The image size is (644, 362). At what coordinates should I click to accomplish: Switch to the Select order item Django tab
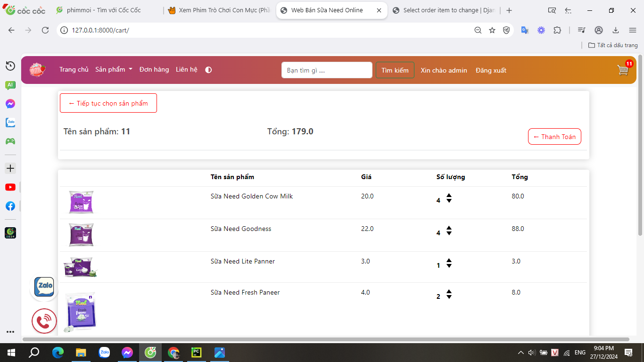coord(443,10)
